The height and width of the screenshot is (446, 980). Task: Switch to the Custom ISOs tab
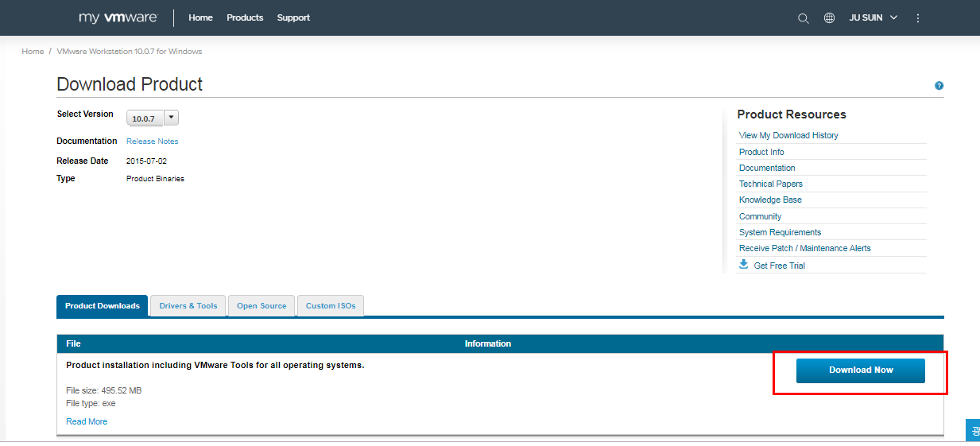click(x=331, y=306)
